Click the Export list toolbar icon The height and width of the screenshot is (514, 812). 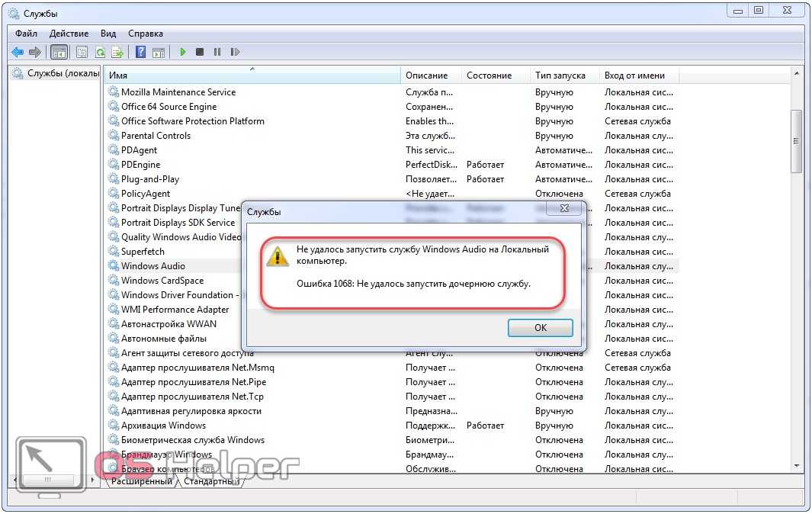click(117, 52)
